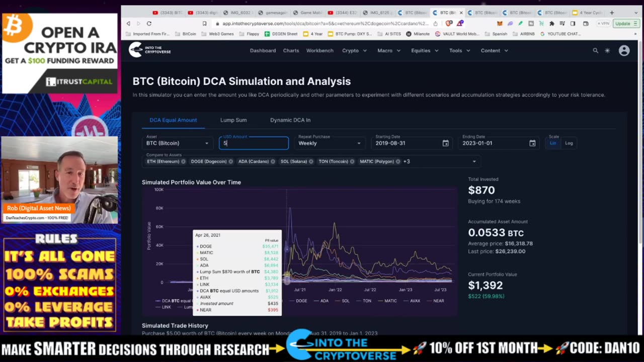Close the active BTC browser tab
644x362 pixels.
click(461, 13)
